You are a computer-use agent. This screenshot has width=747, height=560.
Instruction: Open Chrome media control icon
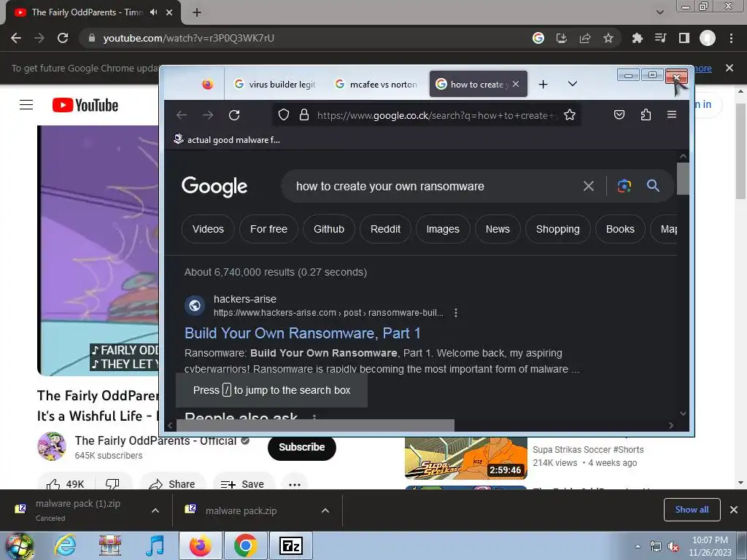click(x=660, y=38)
